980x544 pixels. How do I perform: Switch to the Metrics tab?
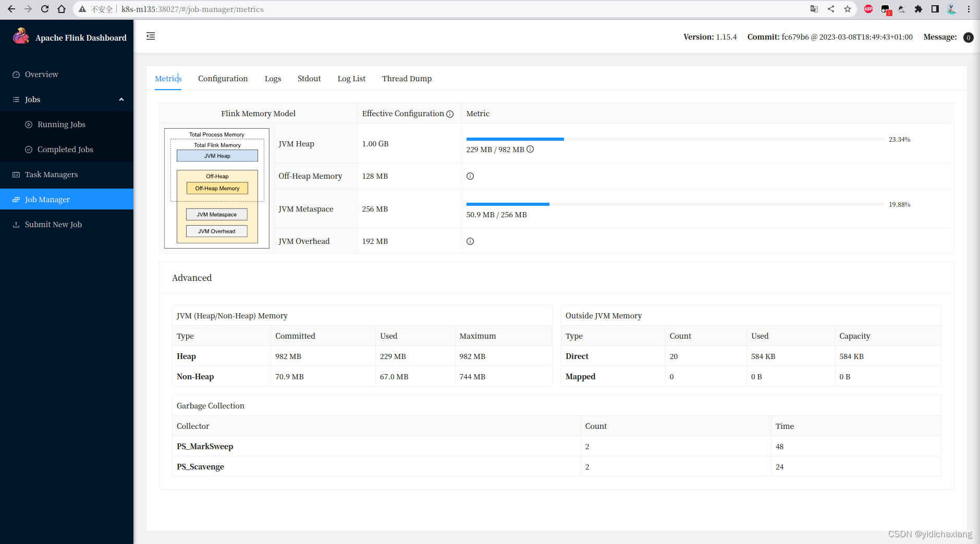point(168,79)
